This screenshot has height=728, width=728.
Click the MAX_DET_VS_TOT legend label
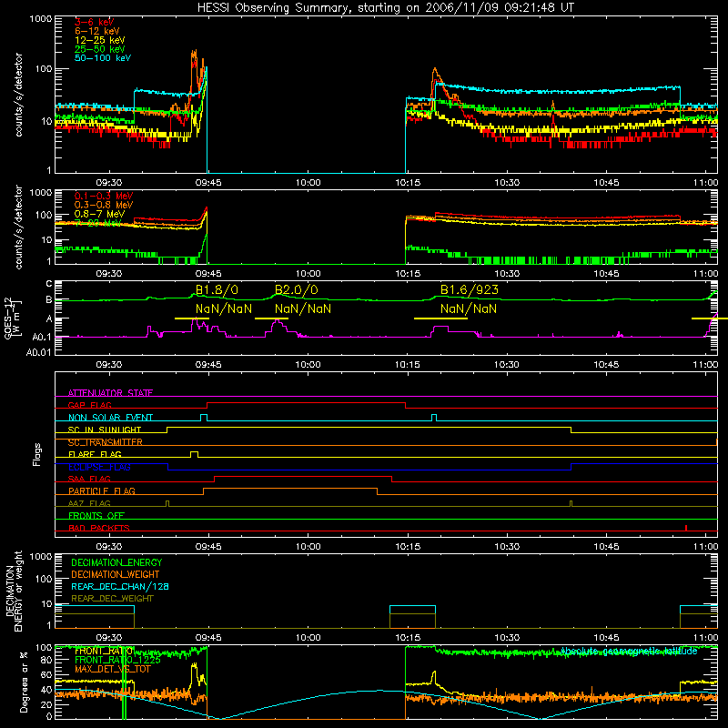[x=113, y=669]
